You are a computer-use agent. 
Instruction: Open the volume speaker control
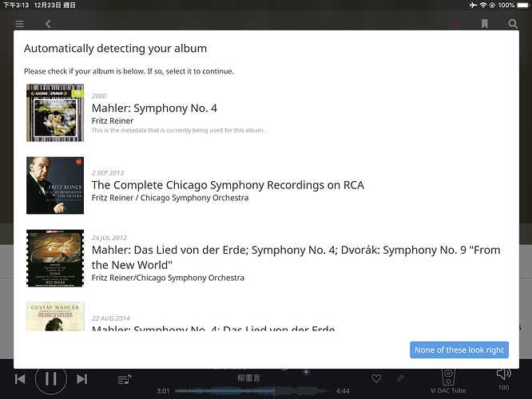point(503,374)
